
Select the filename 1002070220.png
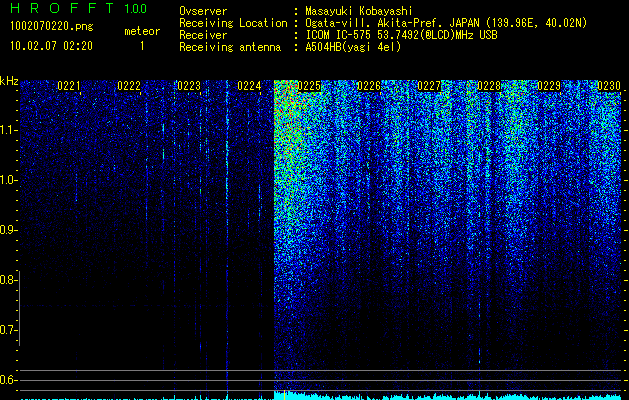click(x=52, y=27)
